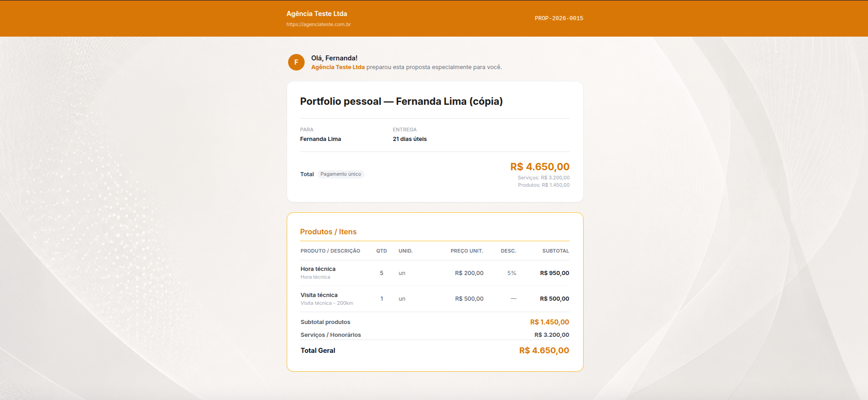This screenshot has width=868, height=400.
Task: Click the Serviços: R$ 3.200,00 line
Action: 544,178
